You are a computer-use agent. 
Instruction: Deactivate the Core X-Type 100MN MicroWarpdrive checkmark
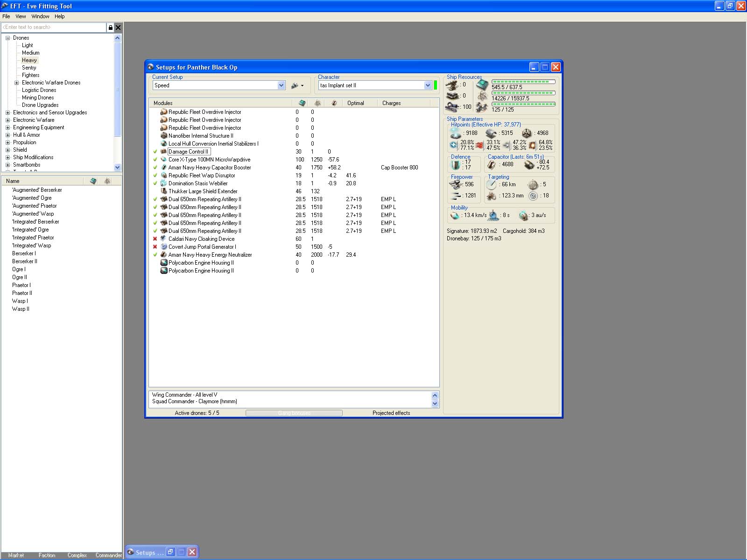(155, 160)
